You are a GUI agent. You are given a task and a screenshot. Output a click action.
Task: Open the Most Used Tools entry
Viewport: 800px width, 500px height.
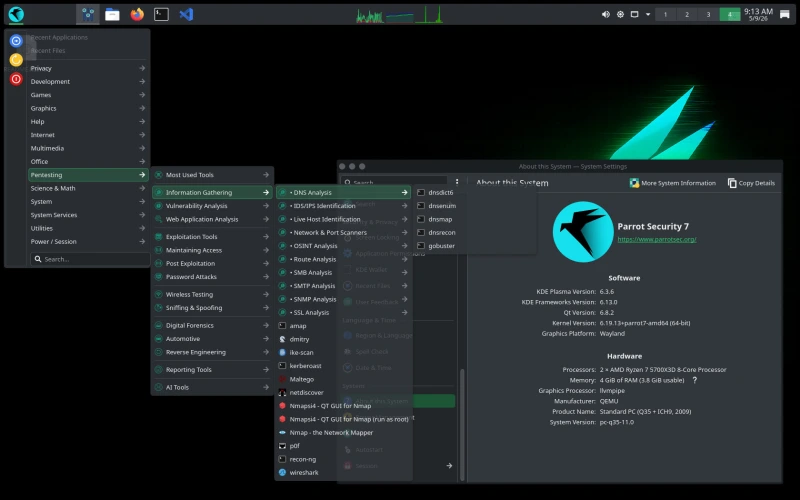coord(212,174)
